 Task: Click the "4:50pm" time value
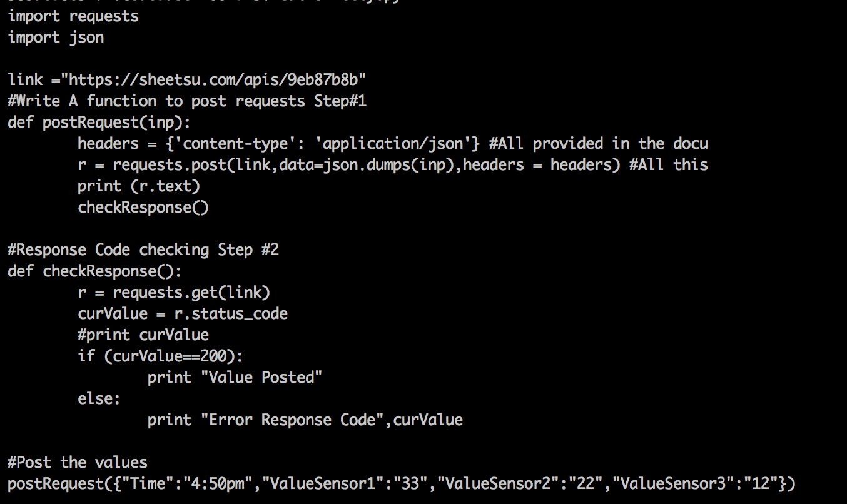point(216,484)
